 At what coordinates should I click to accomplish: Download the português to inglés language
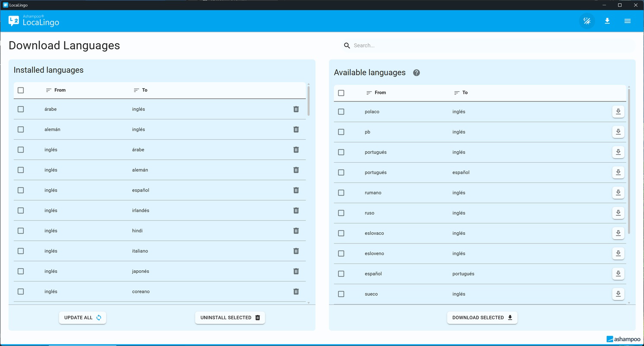coord(618,152)
